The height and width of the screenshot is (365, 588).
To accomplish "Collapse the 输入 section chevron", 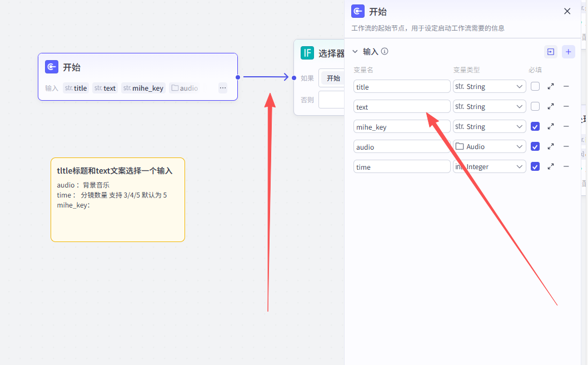I will coord(355,52).
